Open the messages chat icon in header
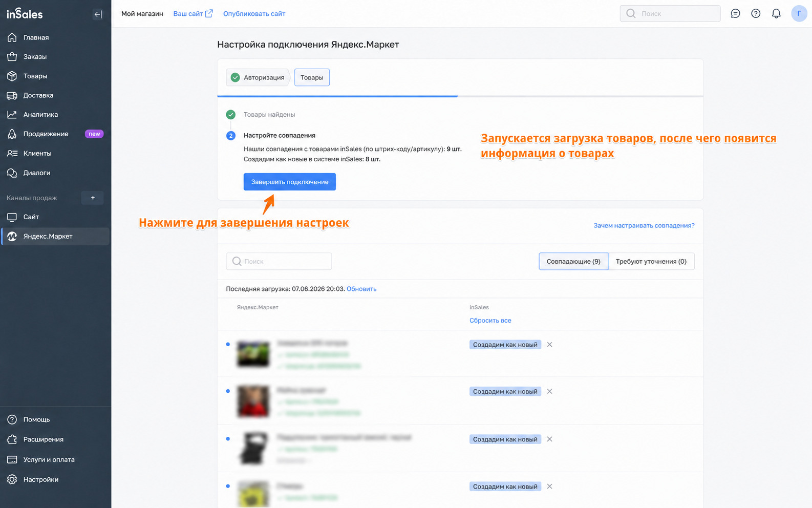 pyautogui.click(x=735, y=14)
